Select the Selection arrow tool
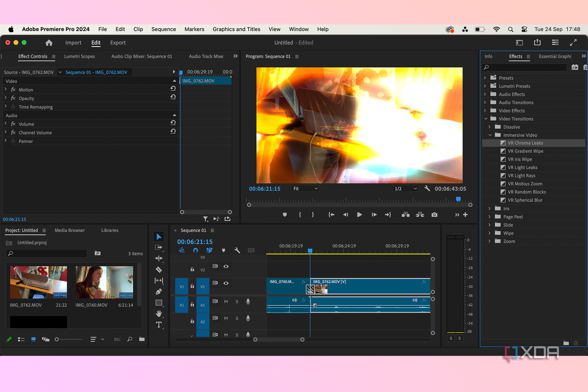Screen dimensions: 588x392 [x=159, y=237]
